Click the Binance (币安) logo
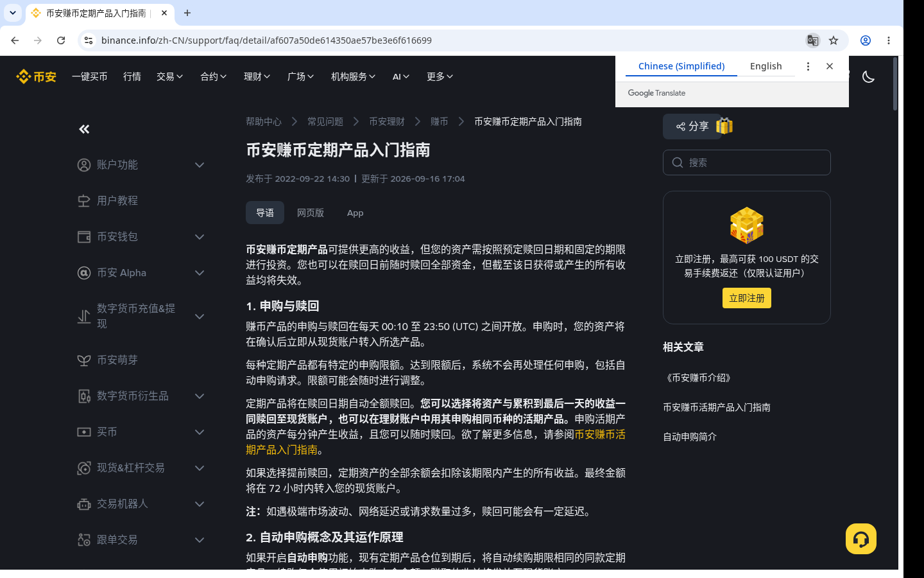This screenshot has height=578, width=924. pyautogui.click(x=37, y=76)
